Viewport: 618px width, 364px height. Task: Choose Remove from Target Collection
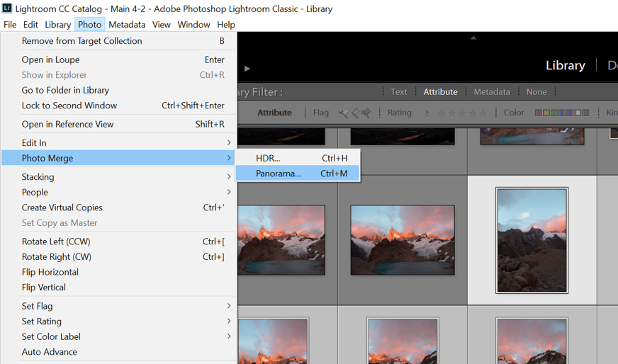(x=118, y=41)
